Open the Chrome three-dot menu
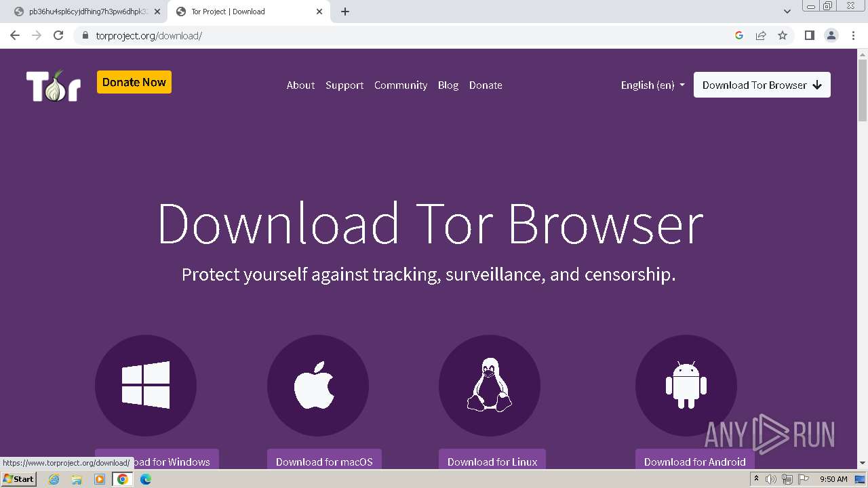The image size is (868, 488). coord(853,35)
